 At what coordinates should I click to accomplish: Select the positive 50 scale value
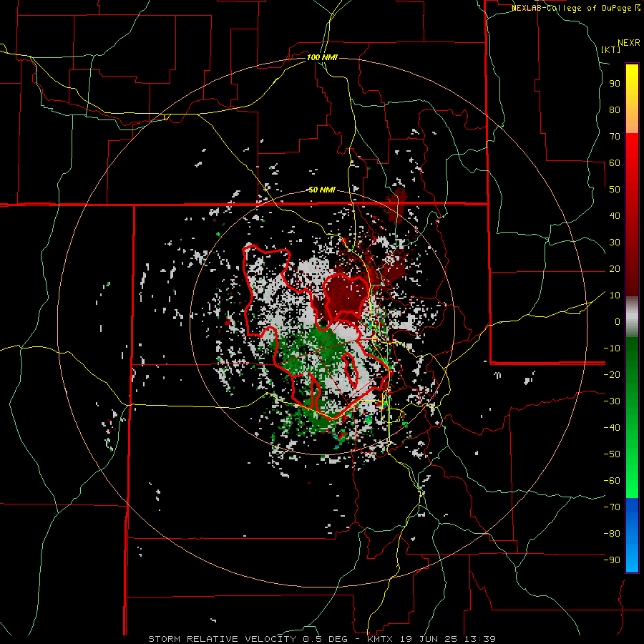[615, 190]
